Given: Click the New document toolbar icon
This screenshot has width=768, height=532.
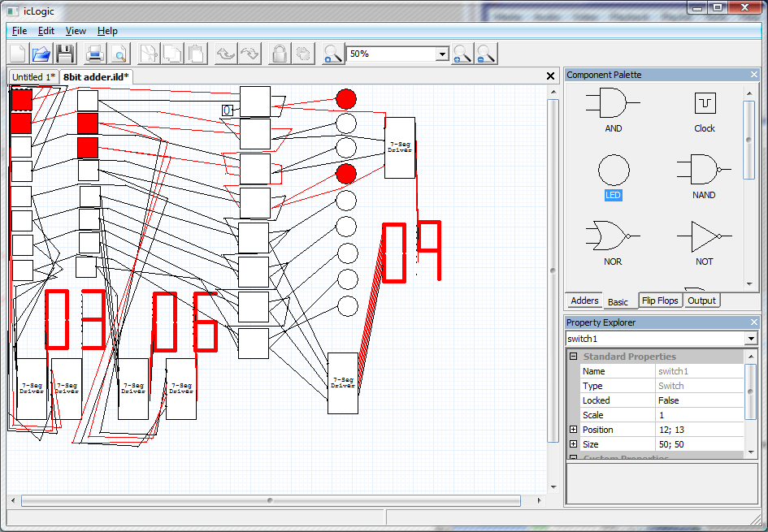Looking at the screenshot, I should [x=18, y=54].
